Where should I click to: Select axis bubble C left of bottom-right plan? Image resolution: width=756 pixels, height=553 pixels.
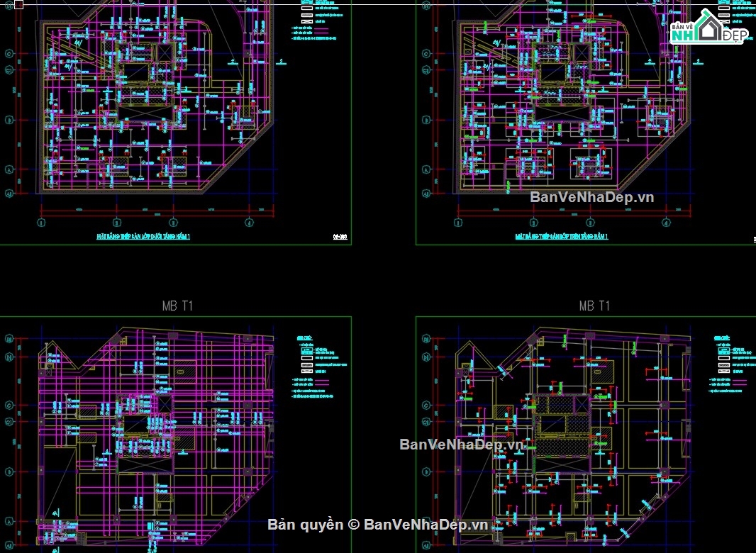(426, 406)
